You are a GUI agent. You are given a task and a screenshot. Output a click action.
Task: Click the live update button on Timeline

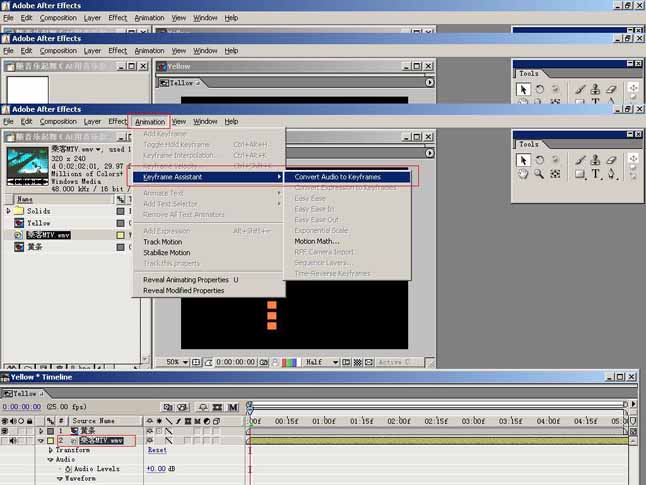(x=182, y=407)
